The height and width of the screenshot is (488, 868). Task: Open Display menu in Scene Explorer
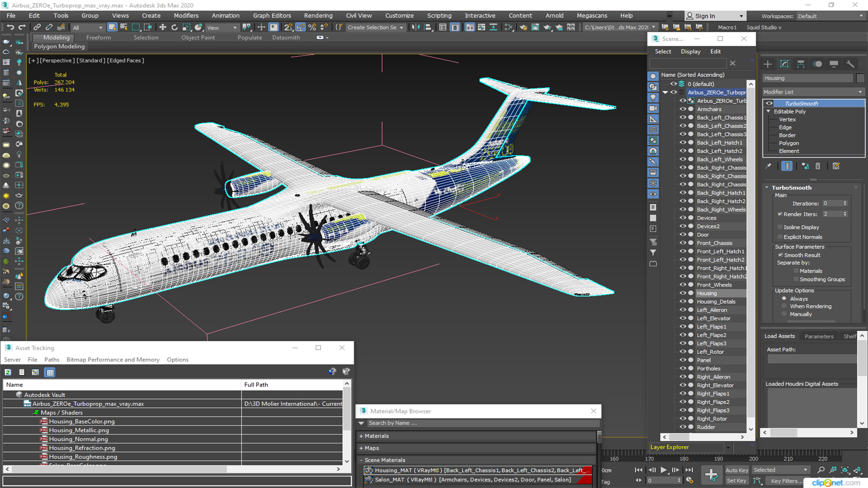point(691,52)
